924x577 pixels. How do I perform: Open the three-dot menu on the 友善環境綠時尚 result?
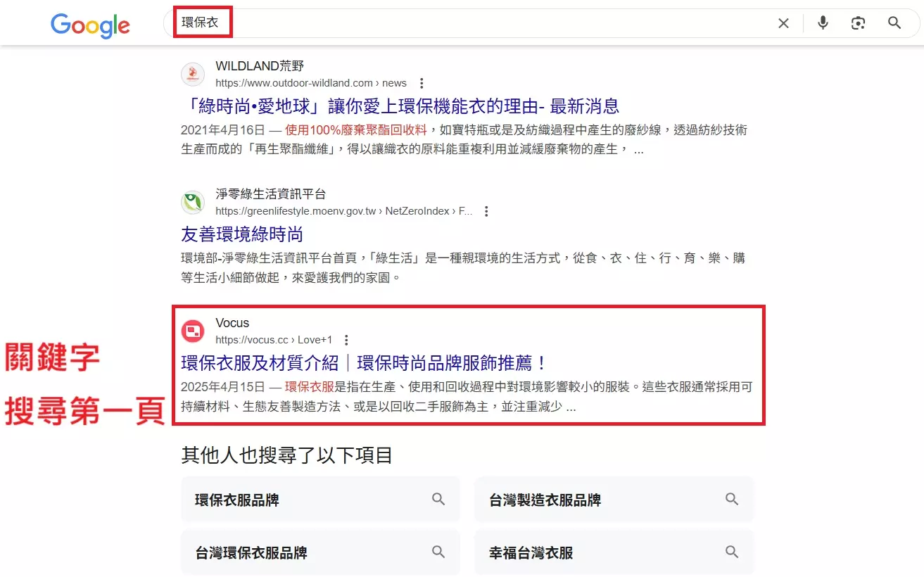486,210
